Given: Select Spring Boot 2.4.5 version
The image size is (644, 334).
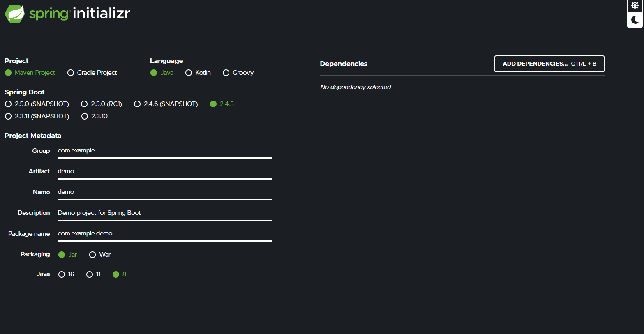Looking at the screenshot, I should coord(222,104).
